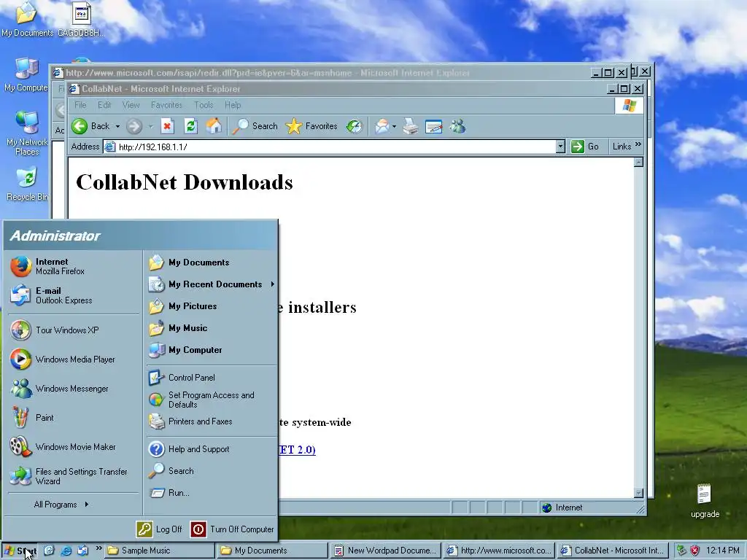Select the CAG5QB8H file on desktop
The width and height of the screenshot is (747, 560).
(81, 20)
